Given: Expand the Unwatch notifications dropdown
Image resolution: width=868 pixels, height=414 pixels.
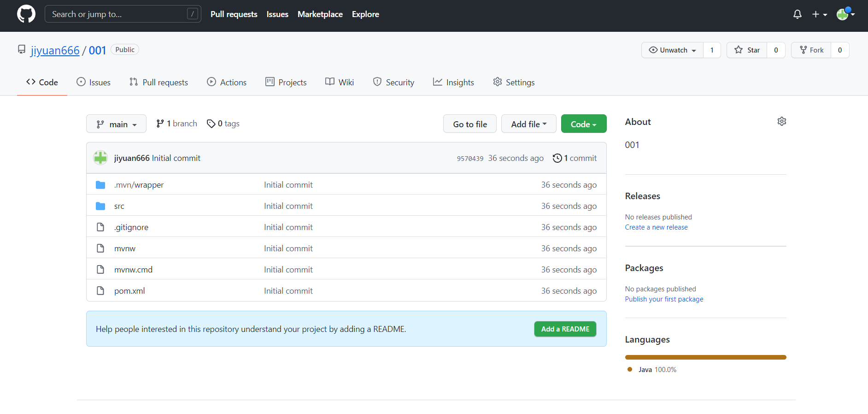Looking at the screenshot, I should [672, 50].
